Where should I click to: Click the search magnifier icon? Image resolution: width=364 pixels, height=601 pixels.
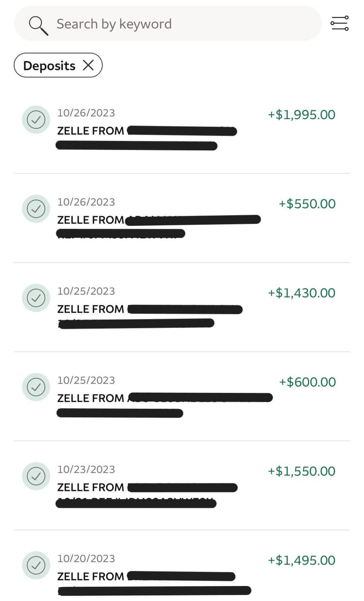click(x=38, y=24)
